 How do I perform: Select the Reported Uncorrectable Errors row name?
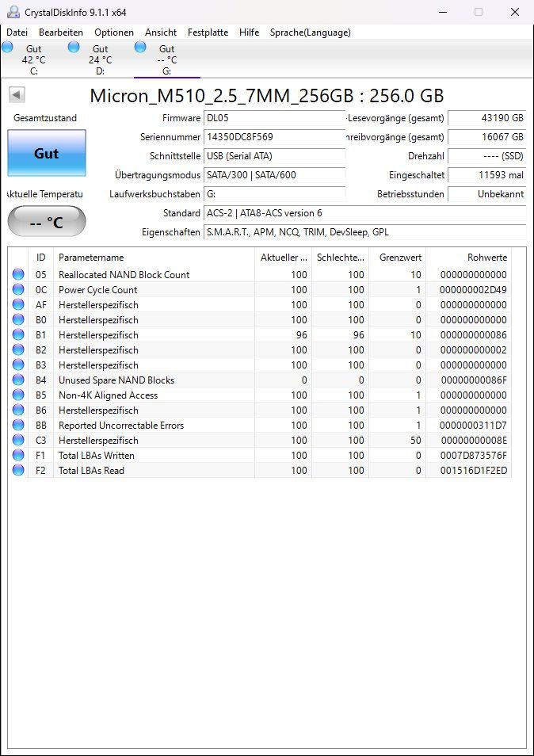tap(121, 426)
